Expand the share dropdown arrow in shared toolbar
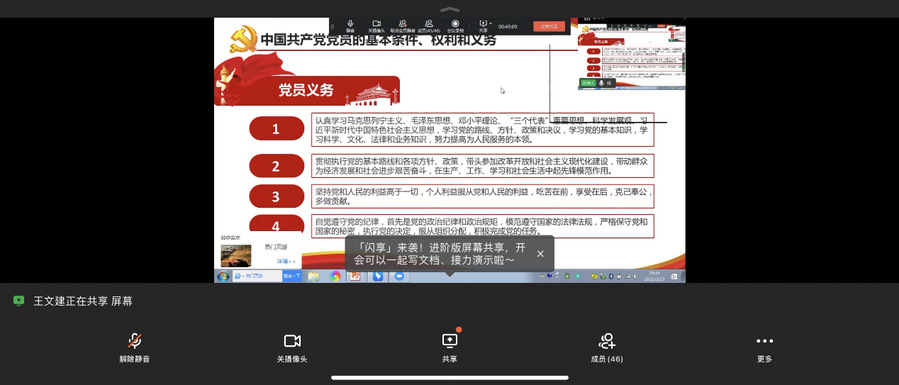This screenshot has height=385, width=899. [491, 23]
